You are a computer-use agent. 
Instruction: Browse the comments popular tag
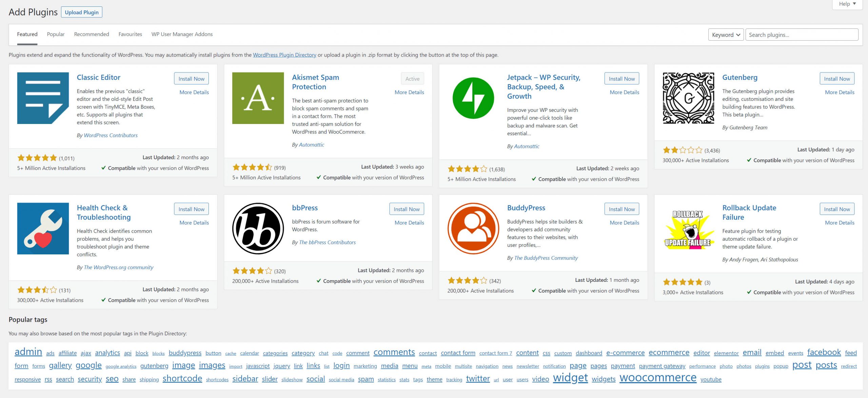pos(394,352)
